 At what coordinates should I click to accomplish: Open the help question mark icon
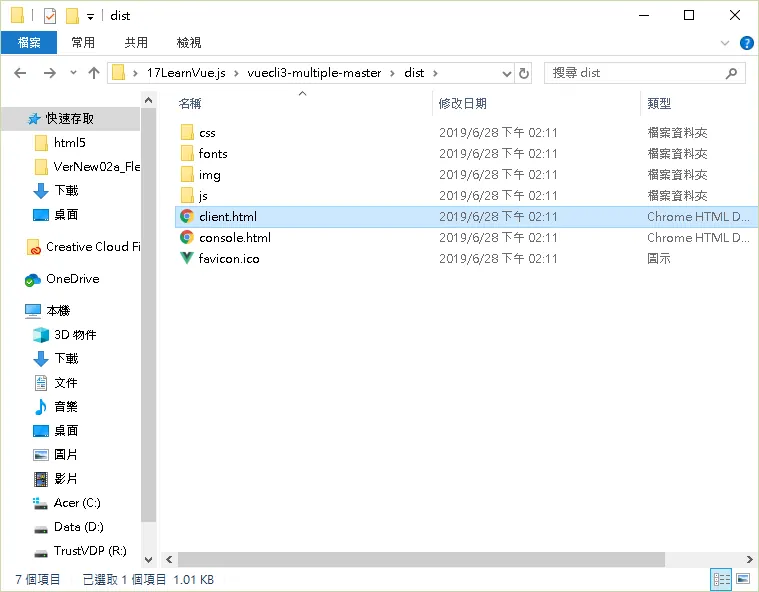coord(746,43)
